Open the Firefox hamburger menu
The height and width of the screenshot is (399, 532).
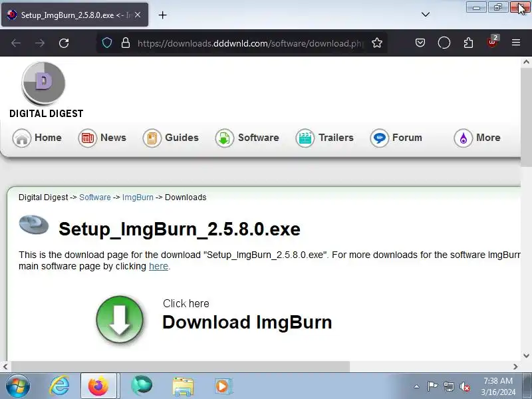(x=516, y=43)
